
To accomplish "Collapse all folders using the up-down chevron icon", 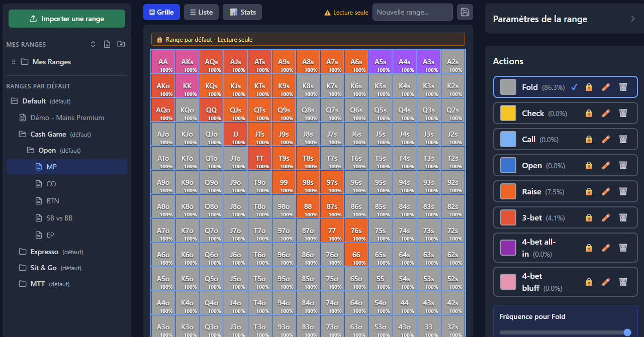I will tap(93, 44).
